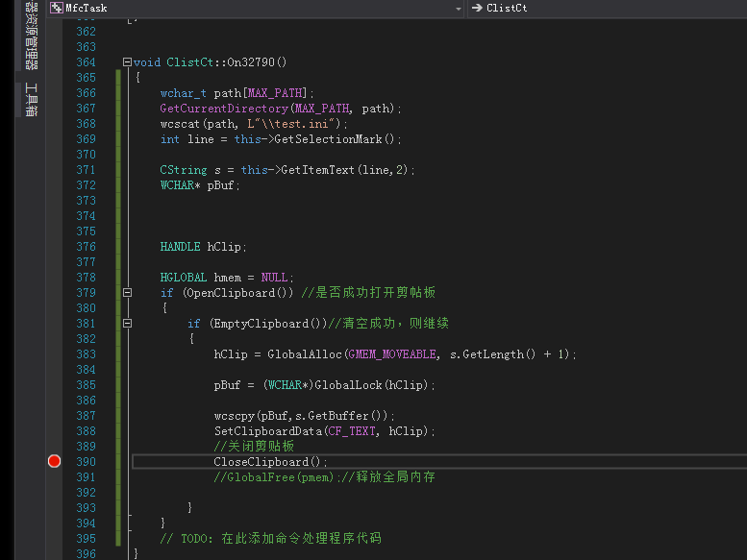Collapse the ClistCt::On32790 function block
The width and height of the screenshot is (747, 560).
click(127, 61)
